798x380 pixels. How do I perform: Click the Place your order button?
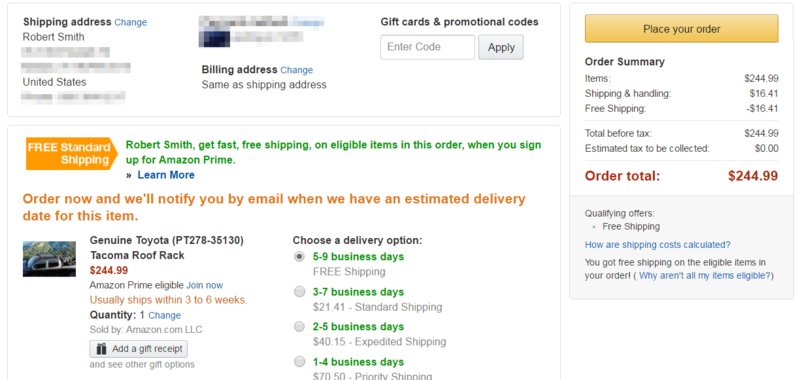point(681,28)
